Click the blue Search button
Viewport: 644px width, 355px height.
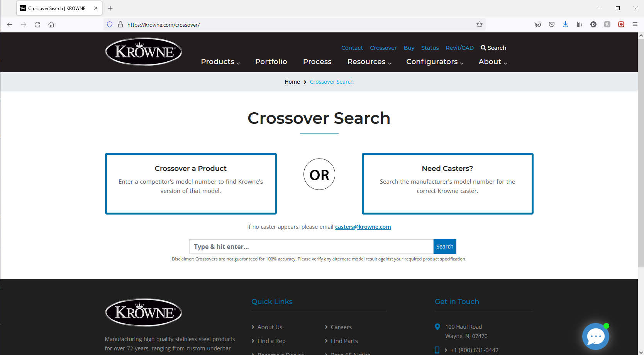[445, 247]
